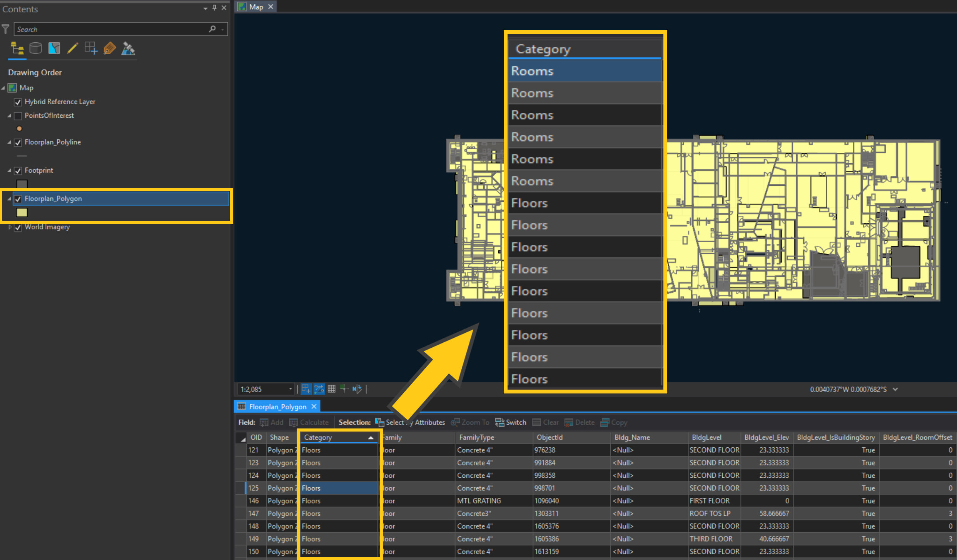Click List By Data Source icon
Image resolution: width=957 pixels, height=560 pixels.
pos(35,48)
